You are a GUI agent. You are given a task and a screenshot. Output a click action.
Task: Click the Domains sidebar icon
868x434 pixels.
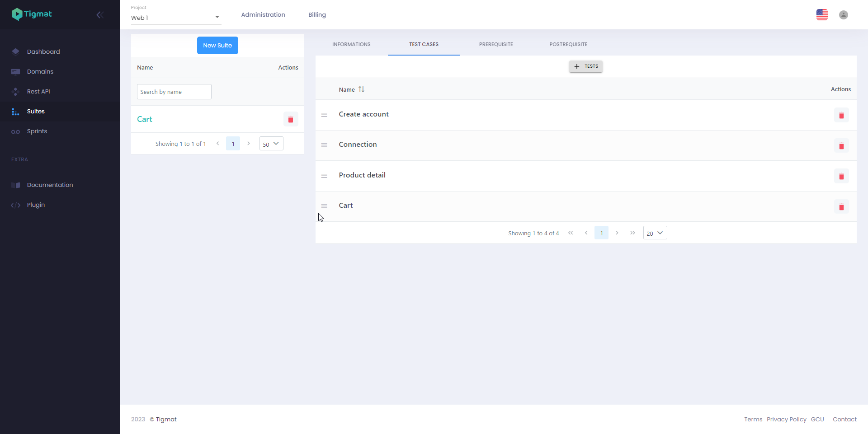point(15,71)
